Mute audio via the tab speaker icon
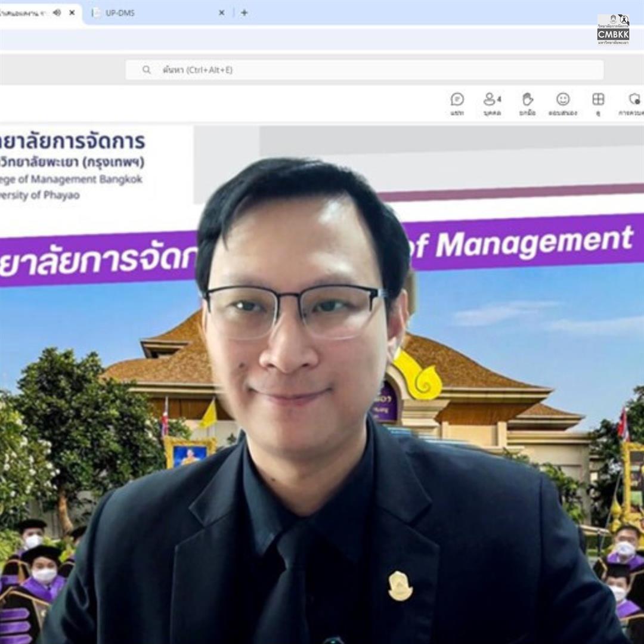Viewport: 644px width, 644px height. pyautogui.click(x=57, y=13)
